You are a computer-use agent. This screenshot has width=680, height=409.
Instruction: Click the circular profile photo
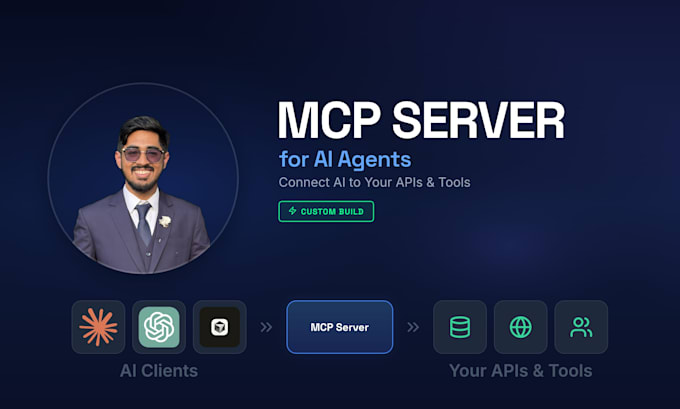[143, 178]
